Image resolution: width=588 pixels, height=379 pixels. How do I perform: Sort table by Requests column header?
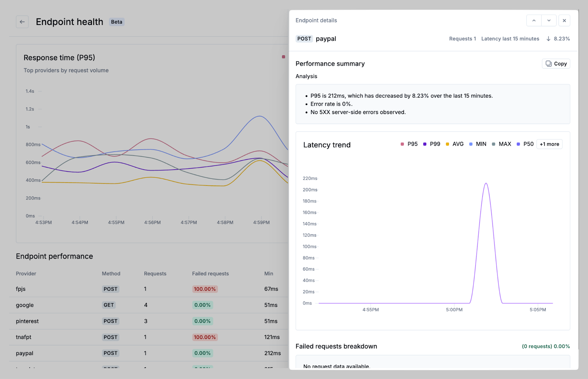point(155,273)
